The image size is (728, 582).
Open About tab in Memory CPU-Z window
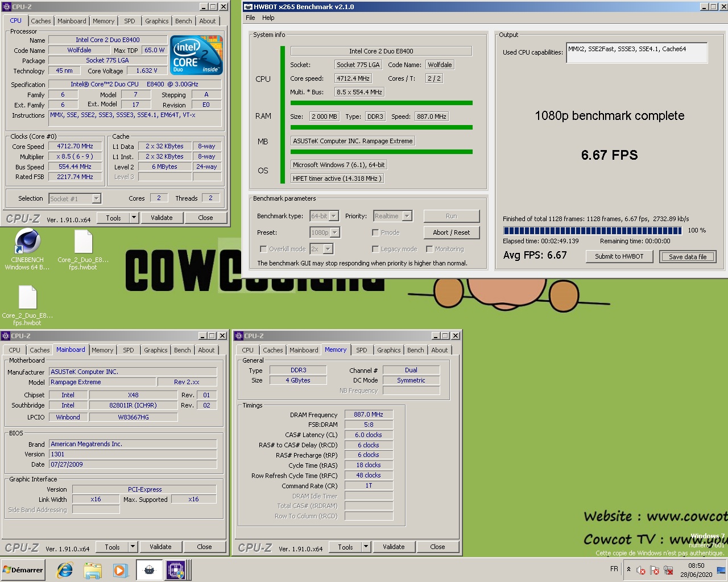[440, 350]
